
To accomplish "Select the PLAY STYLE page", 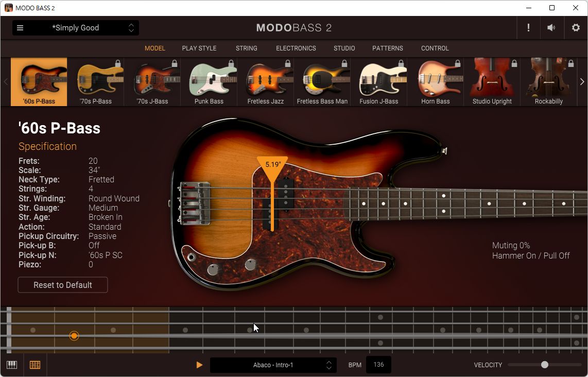I will coord(199,48).
